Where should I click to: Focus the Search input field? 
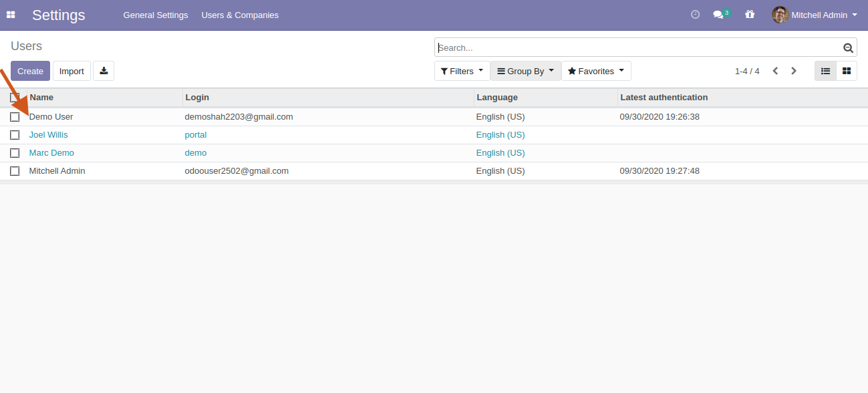(x=638, y=47)
